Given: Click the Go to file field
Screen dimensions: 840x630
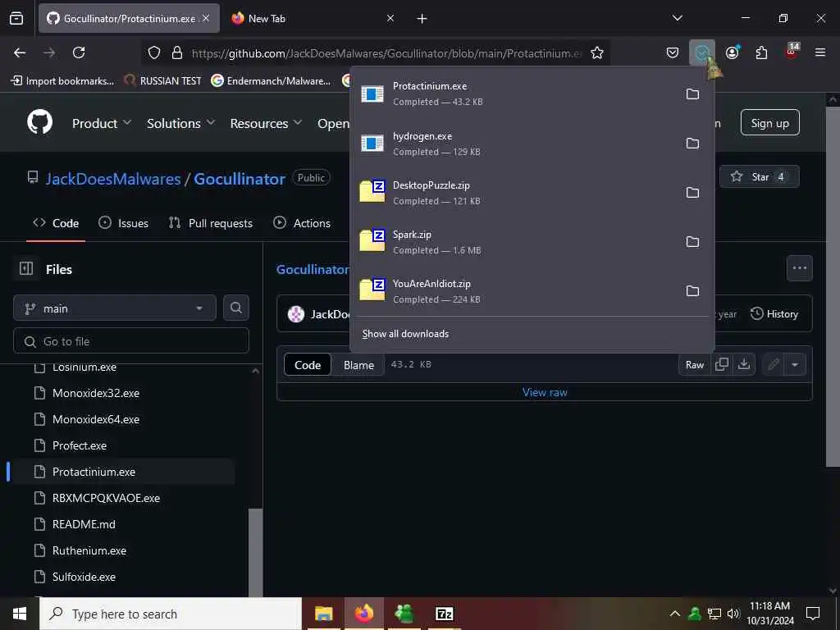Looking at the screenshot, I should pos(131,341).
